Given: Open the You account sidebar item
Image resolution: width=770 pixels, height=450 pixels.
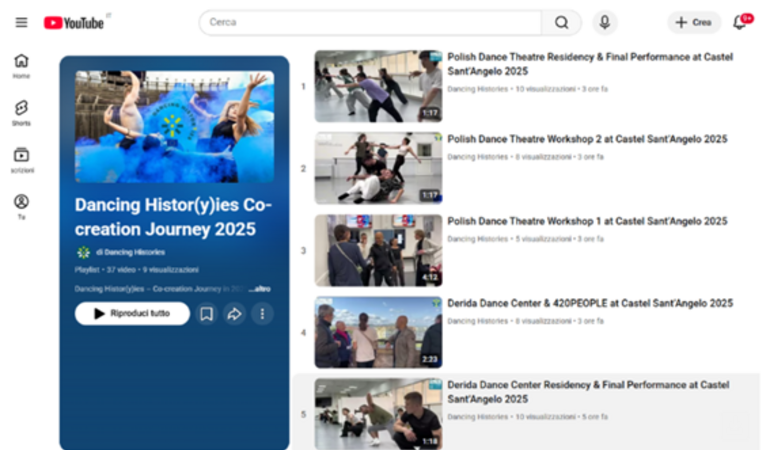Looking at the screenshot, I should click(x=21, y=207).
